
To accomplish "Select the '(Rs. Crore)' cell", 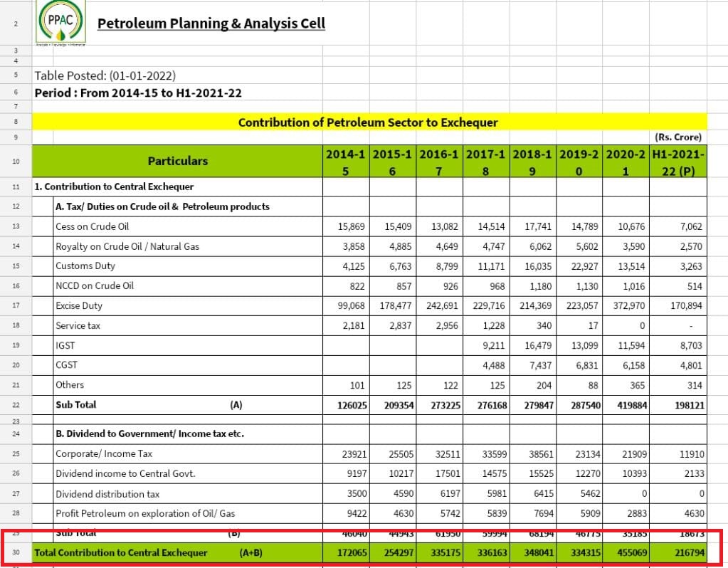I will (x=678, y=137).
